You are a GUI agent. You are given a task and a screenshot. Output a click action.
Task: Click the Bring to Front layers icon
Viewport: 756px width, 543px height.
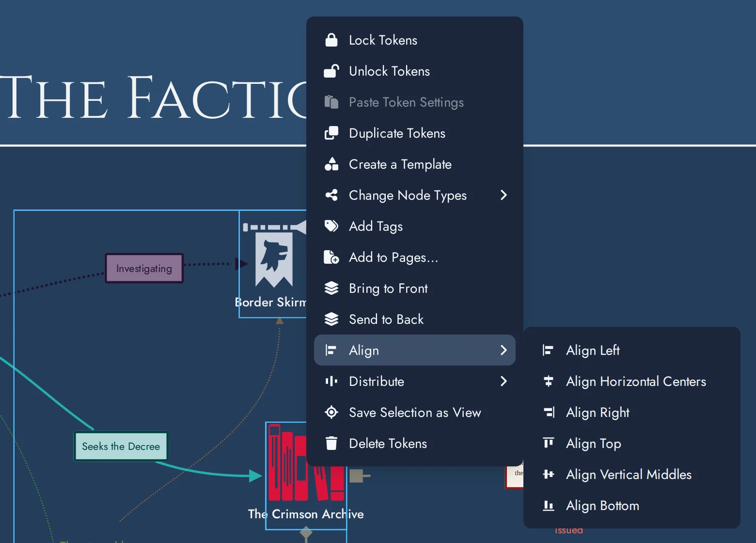coord(331,288)
